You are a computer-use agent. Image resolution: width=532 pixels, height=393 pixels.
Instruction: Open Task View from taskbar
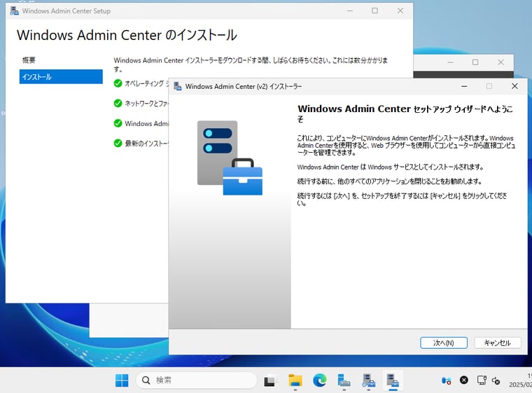pyautogui.click(x=269, y=381)
